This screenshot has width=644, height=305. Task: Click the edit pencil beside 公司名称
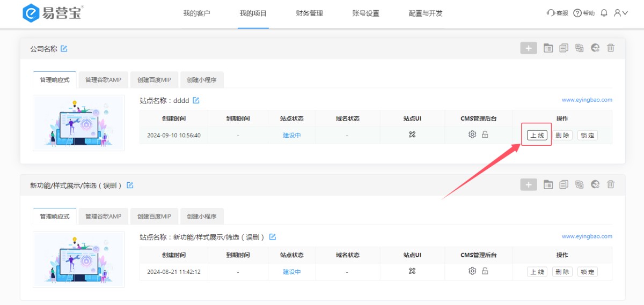pos(64,49)
